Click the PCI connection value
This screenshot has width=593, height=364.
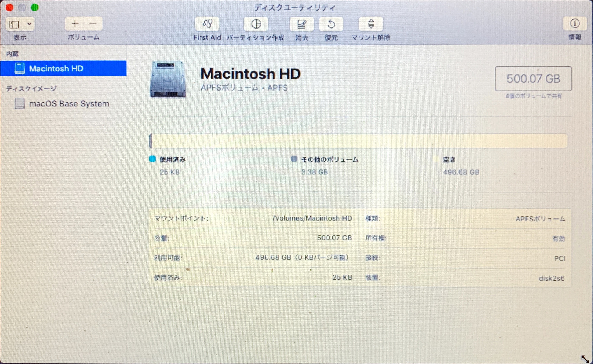(560, 258)
